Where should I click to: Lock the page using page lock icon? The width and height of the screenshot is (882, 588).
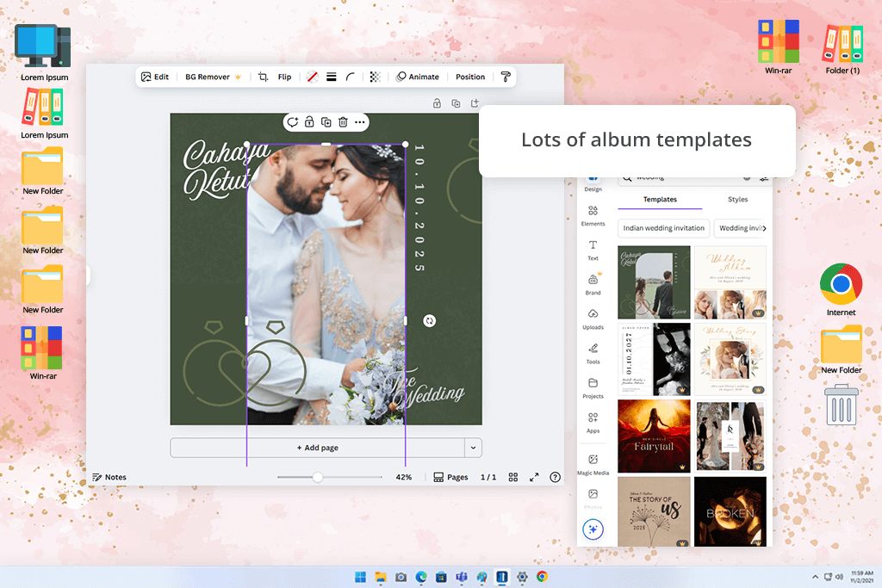pos(437,103)
